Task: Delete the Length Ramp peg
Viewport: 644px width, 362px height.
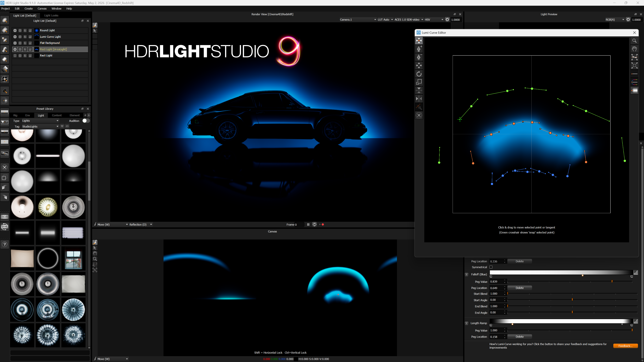Action: point(520,337)
